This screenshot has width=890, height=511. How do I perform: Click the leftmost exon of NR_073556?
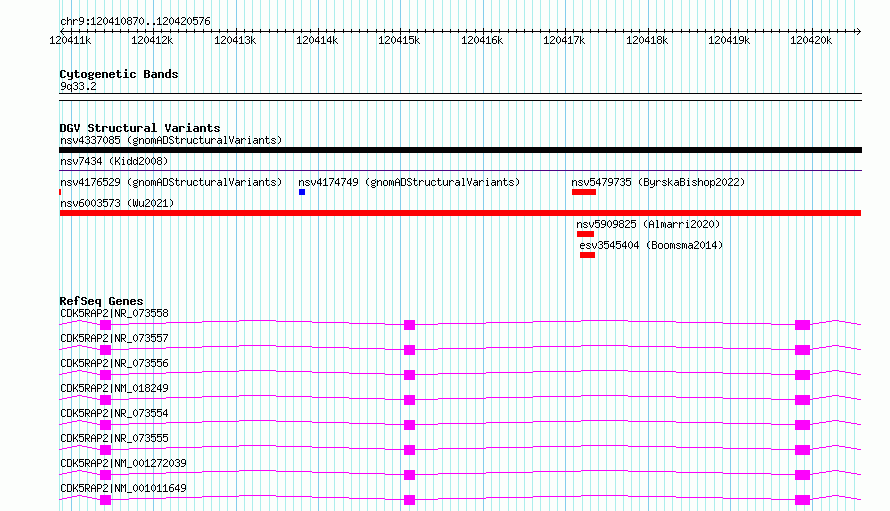click(x=106, y=375)
